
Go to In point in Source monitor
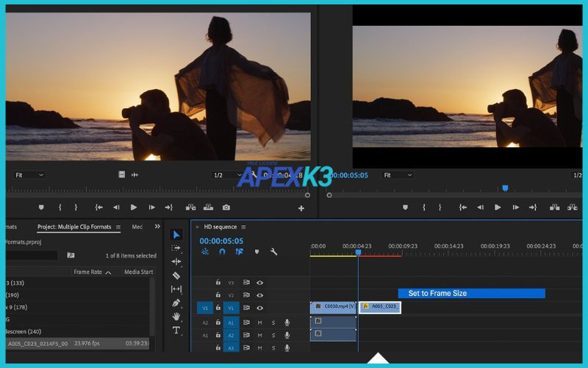coord(99,208)
